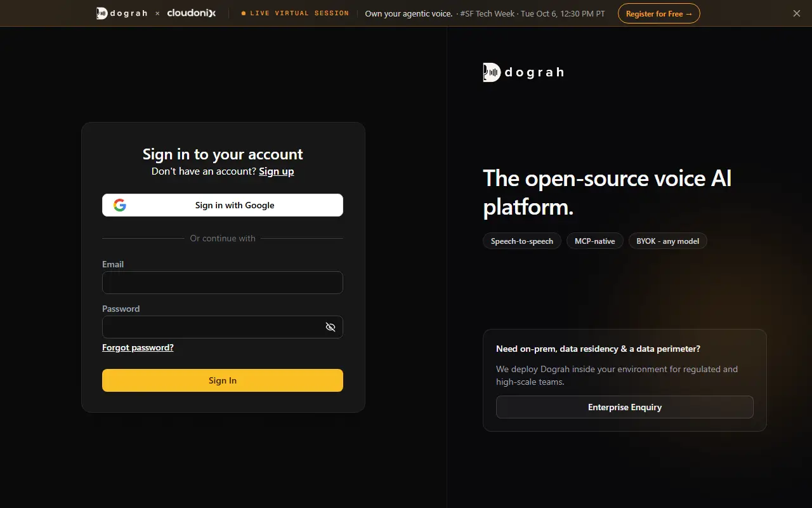The image size is (812, 508).
Task: Click 'The open-source voice AI platform.' headline
Action: [607, 192]
